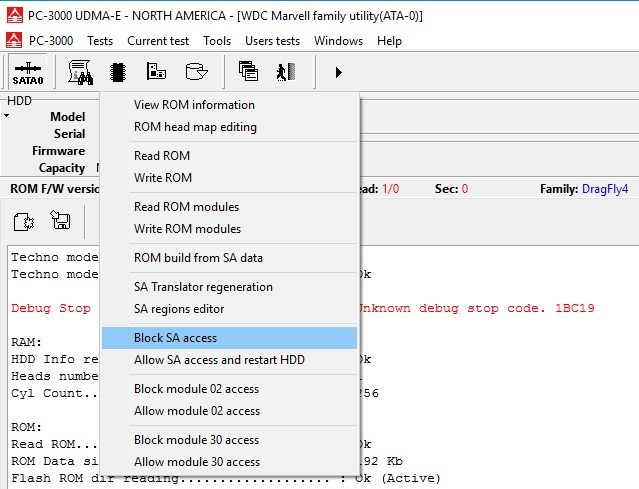The height and width of the screenshot is (489, 639).
Task: Open the Tests menu
Action: 100,41
